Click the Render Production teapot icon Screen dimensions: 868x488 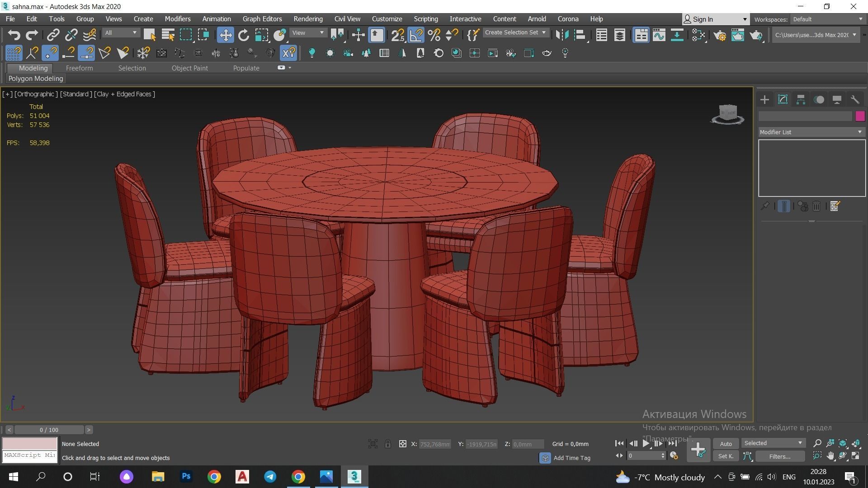click(756, 35)
